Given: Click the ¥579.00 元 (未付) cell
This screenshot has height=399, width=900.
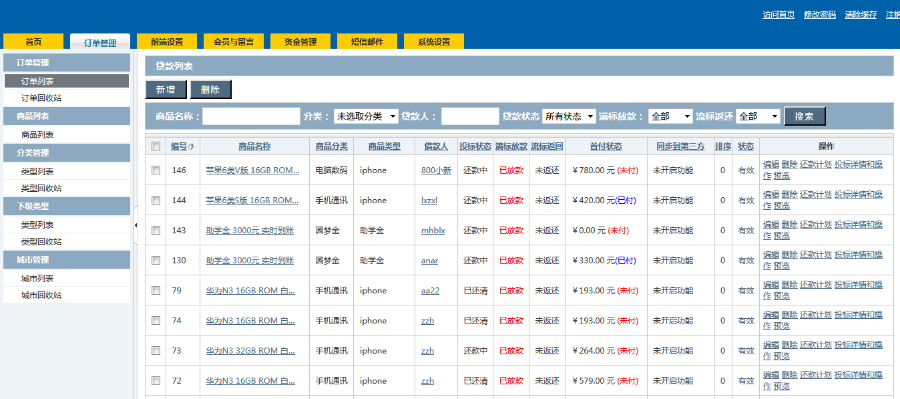Looking at the screenshot, I should (x=606, y=381).
